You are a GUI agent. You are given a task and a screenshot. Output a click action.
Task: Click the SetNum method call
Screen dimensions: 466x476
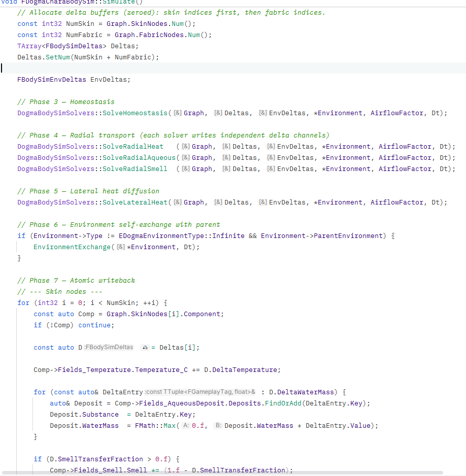(58, 57)
